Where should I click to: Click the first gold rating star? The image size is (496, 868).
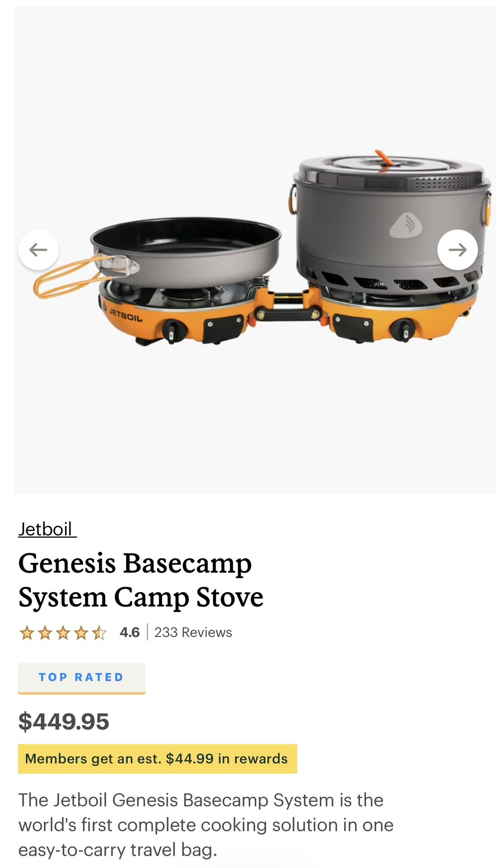pyautogui.click(x=27, y=632)
